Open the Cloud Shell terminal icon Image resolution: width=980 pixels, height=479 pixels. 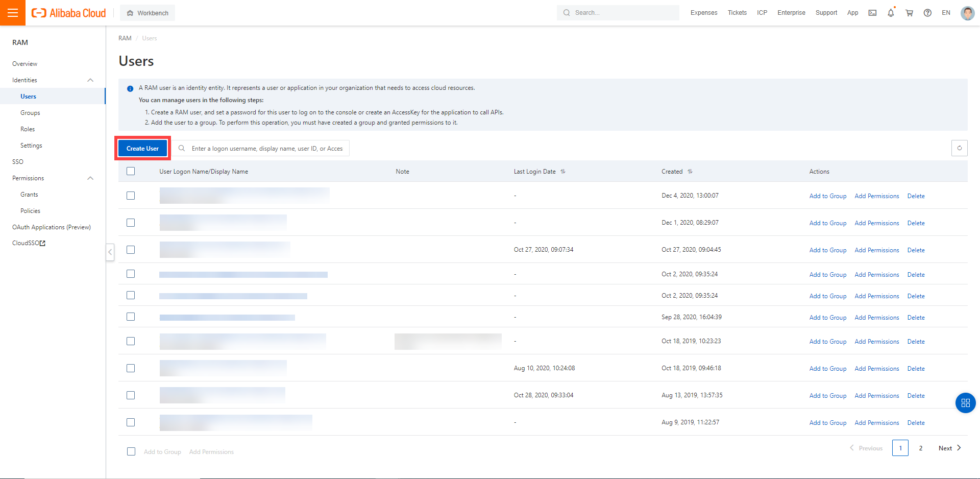872,13
